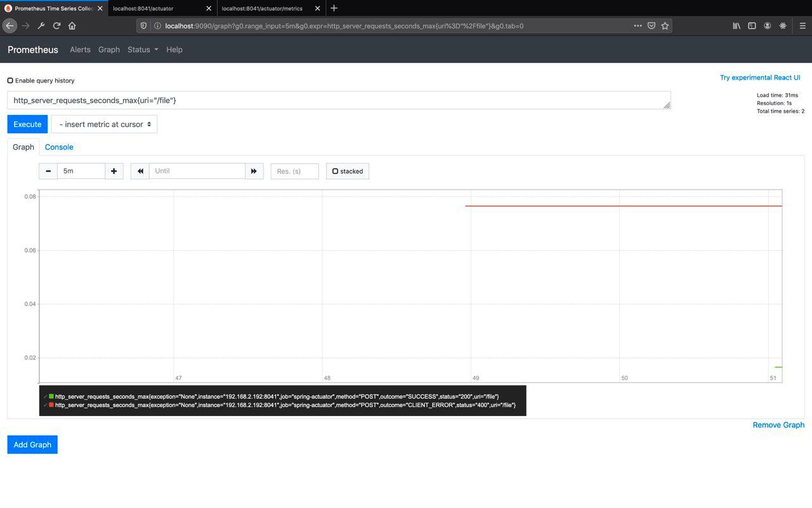The width and height of the screenshot is (812, 508).
Task: Toggle the red CLIENT_ERROR series checkmark
Action: pyautogui.click(x=45, y=404)
